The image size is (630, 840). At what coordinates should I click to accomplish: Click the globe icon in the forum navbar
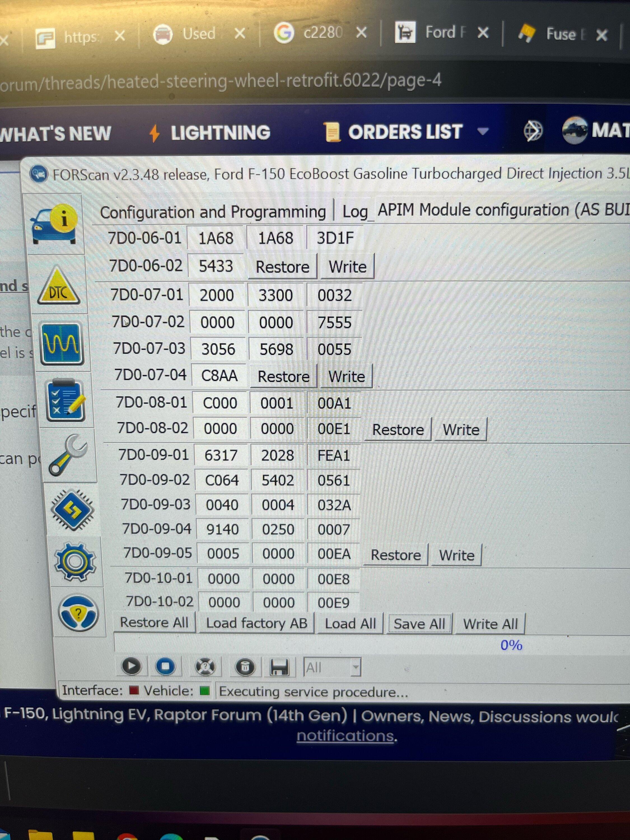533,131
